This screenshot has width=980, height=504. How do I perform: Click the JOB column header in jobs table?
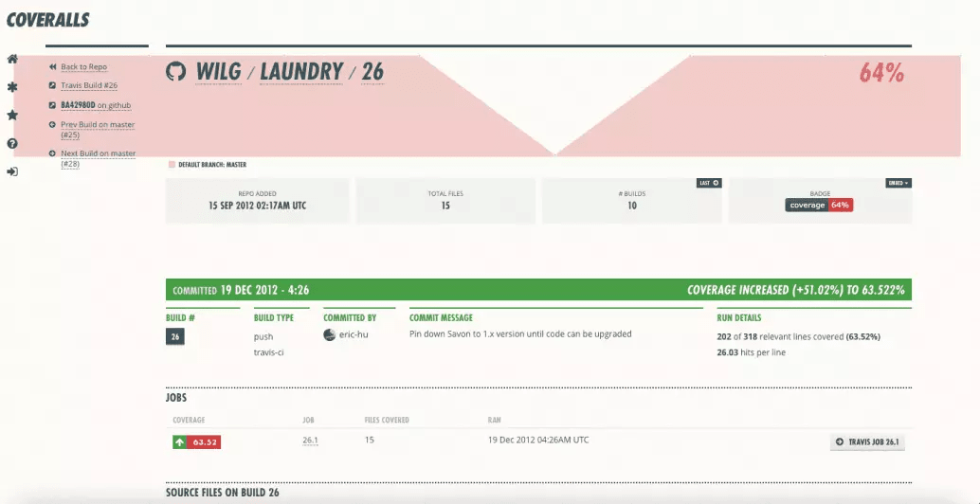[x=307, y=420]
